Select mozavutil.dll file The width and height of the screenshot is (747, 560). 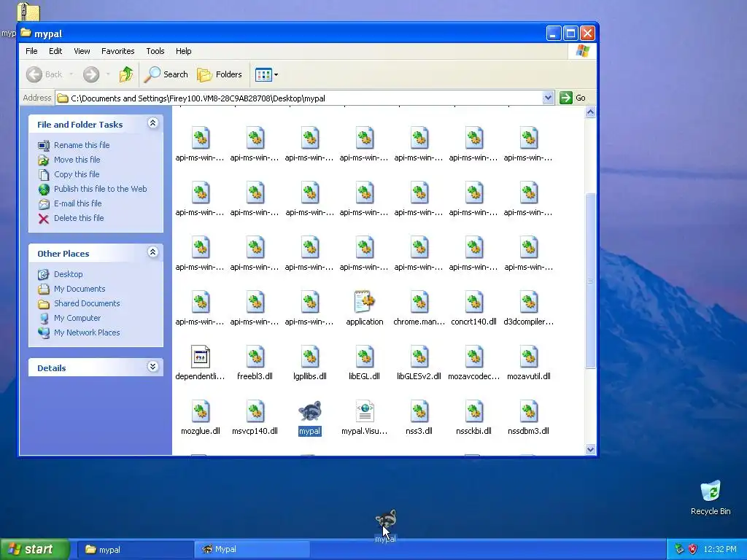528,362
